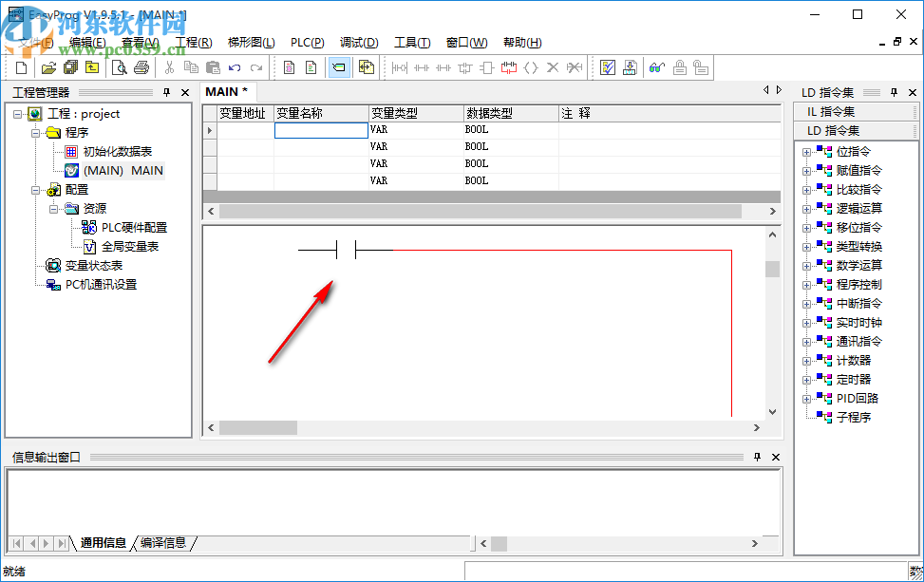Pin the 信息输出窗口 panel
Image resolution: width=924 pixels, height=582 pixels.
757,457
